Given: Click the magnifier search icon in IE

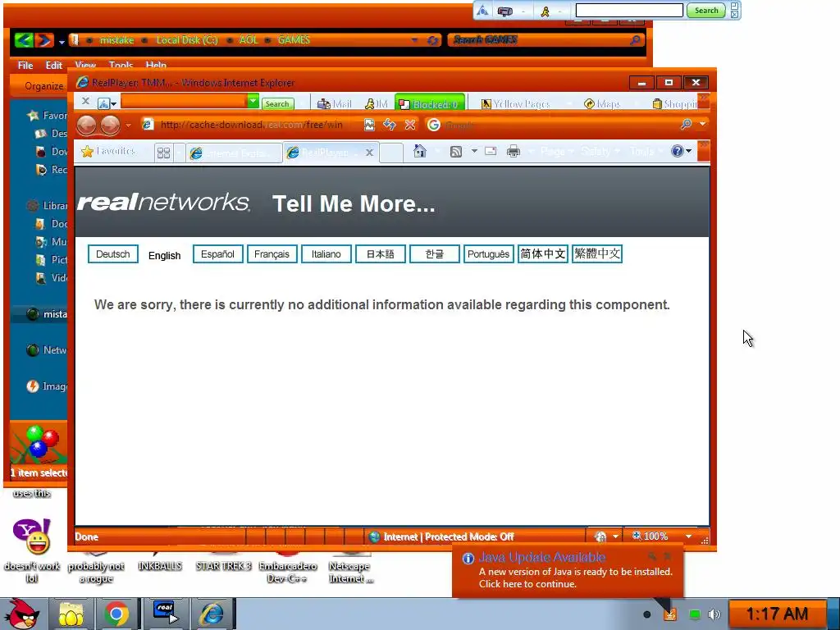Looking at the screenshot, I should [687, 125].
